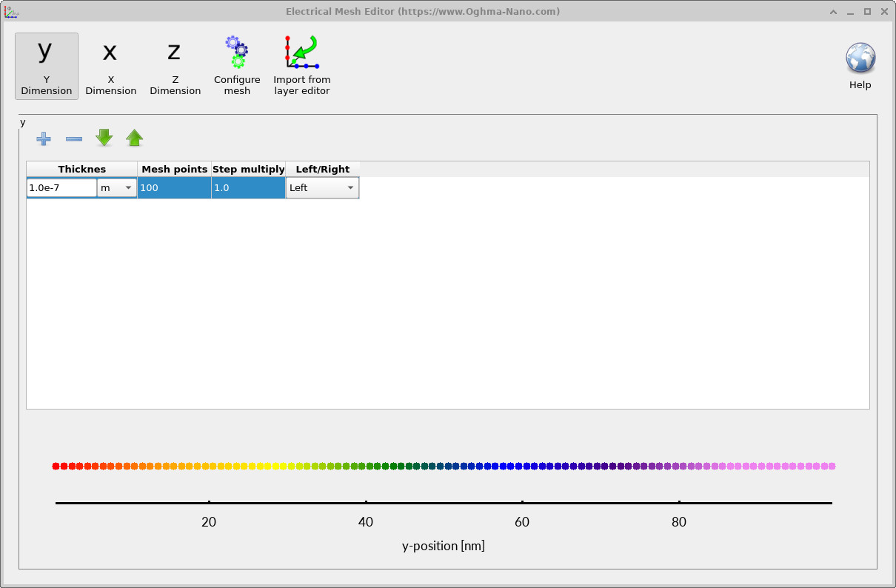Select the Y Dimension mesh button
The width and height of the screenshot is (896, 588).
click(47, 66)
